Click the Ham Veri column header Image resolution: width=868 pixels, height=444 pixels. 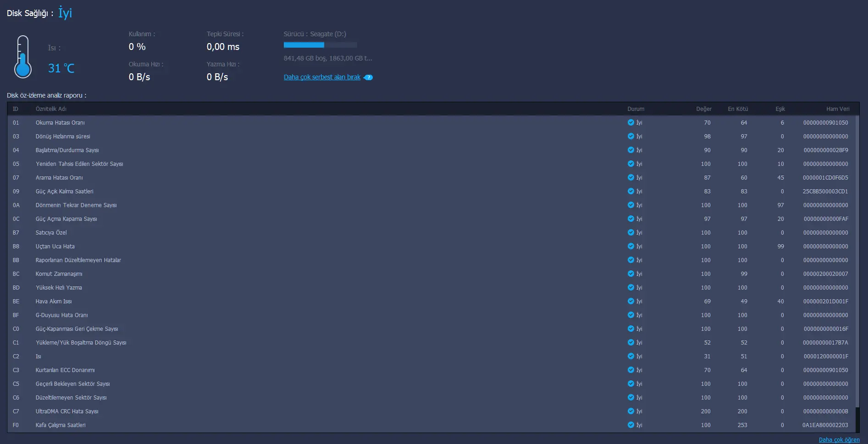(838, 109)
